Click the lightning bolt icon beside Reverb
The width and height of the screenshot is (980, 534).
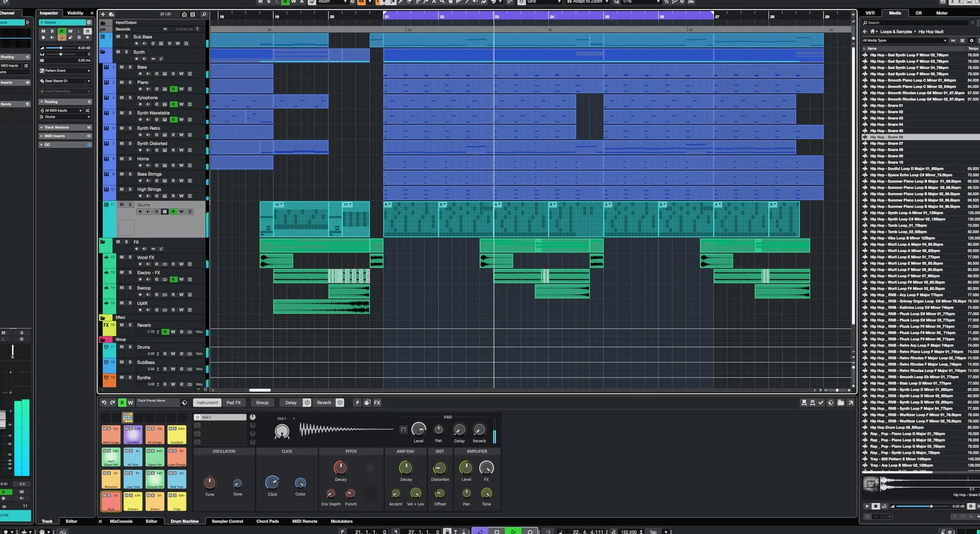point(357,402)
